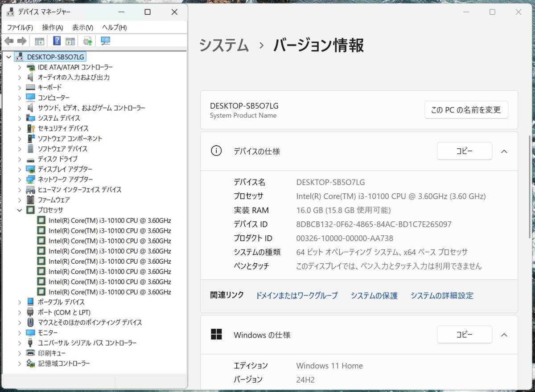
Task: Click the IDE ATA/ATAPI コントローラー icon
Action: pos(31,67)
